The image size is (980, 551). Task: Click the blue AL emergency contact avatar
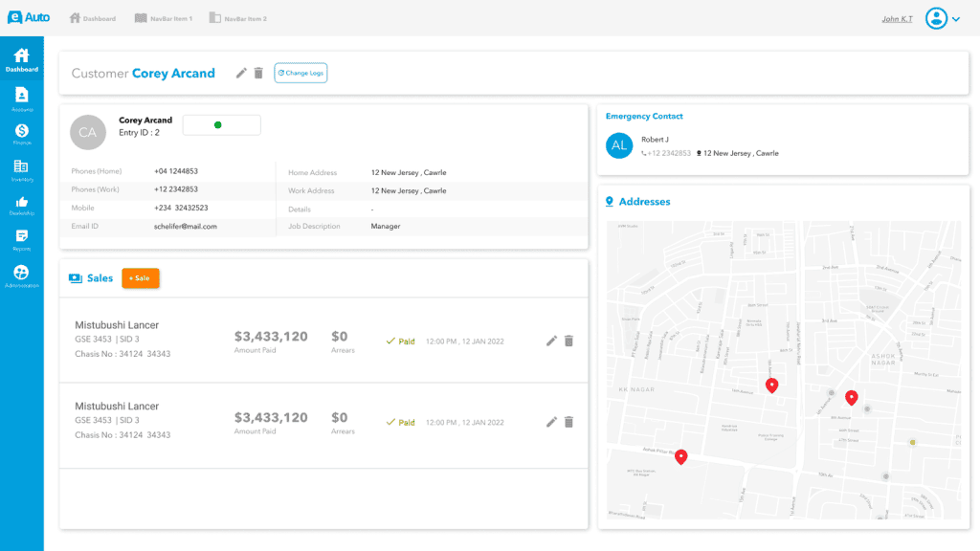click(x=619, y=145)
